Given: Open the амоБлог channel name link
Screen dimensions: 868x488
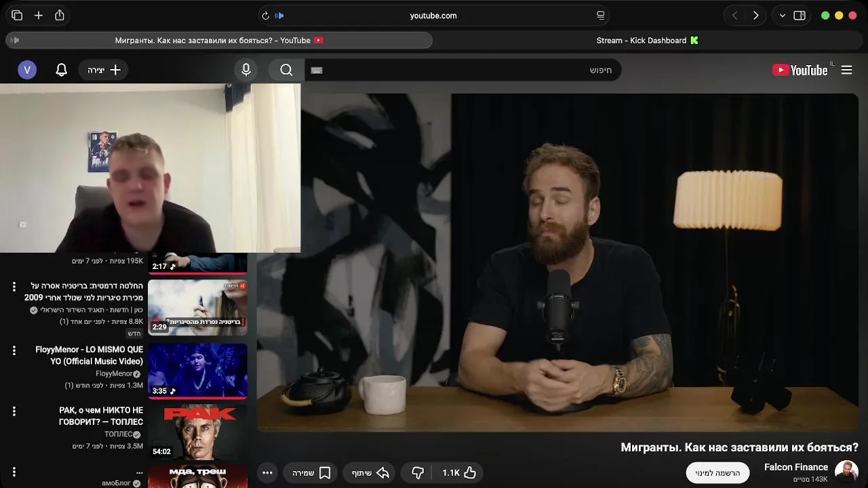Looking at the screenshot, I should (116, 483).
